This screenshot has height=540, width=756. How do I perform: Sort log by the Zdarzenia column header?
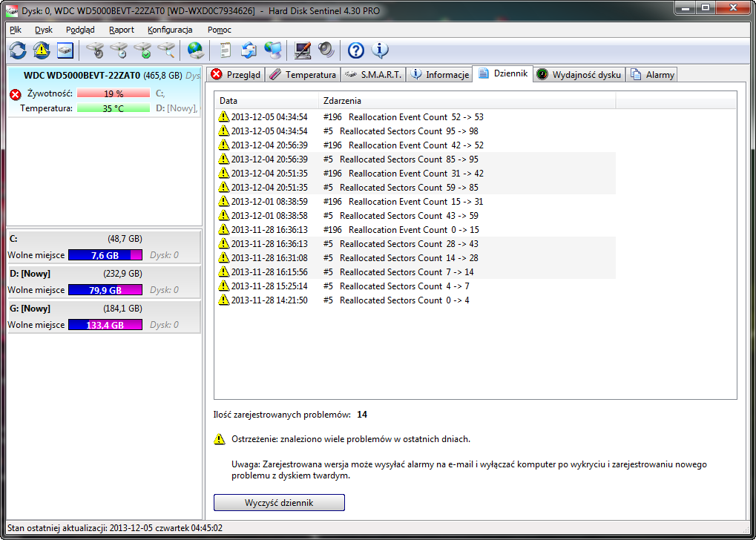[x=467, y=101]
